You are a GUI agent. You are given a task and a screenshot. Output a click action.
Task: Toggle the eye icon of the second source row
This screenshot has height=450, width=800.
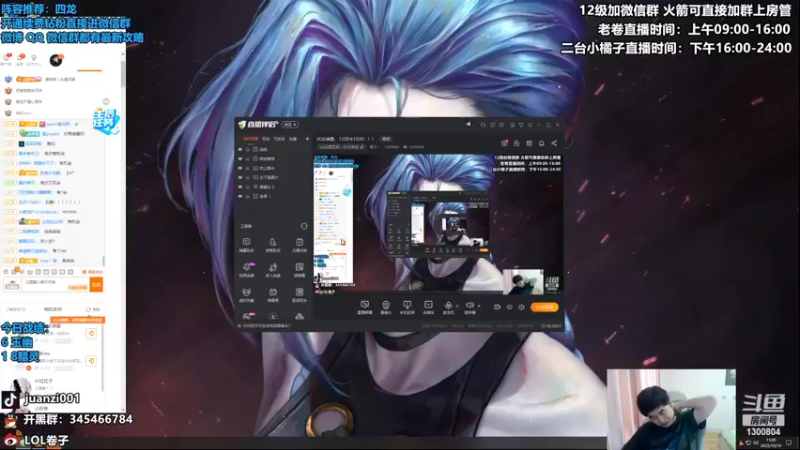(x=240, y=159)
